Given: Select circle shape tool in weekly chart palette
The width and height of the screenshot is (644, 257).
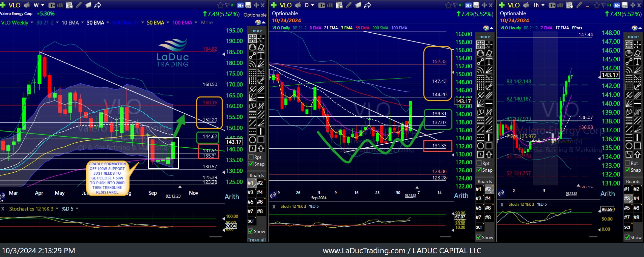Looking at the screenshot, I should [252, 140].
